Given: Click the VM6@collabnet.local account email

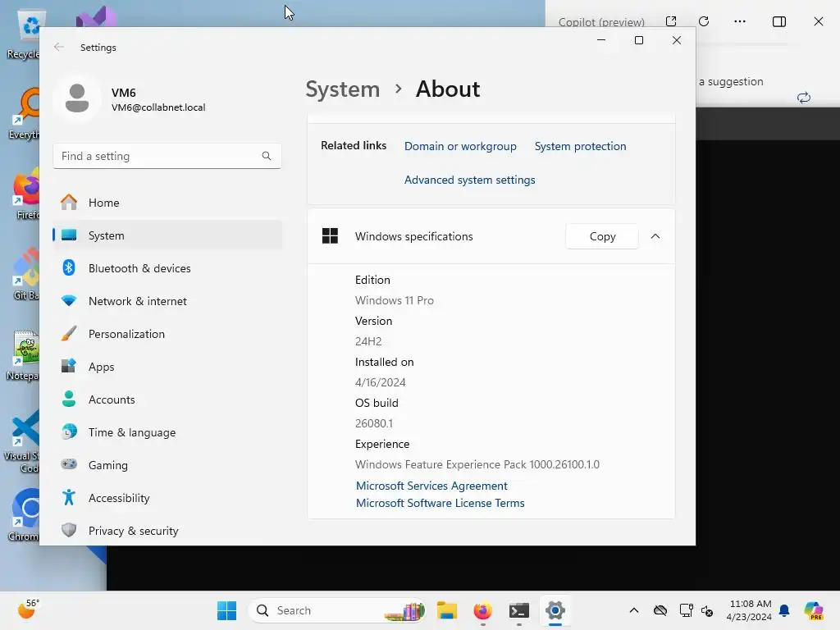Looking at the screenshot, I should point(158,107).
